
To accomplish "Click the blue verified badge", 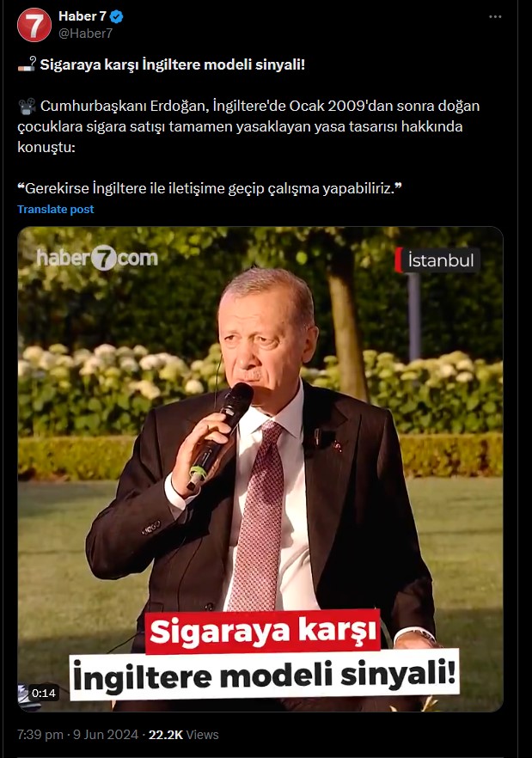I will tap(117, 17).
